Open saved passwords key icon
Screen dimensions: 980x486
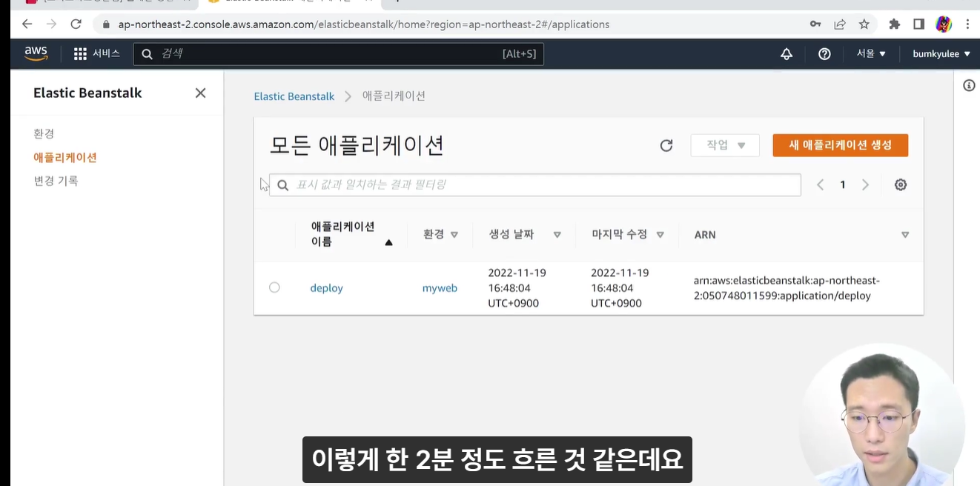coord(815,24)
